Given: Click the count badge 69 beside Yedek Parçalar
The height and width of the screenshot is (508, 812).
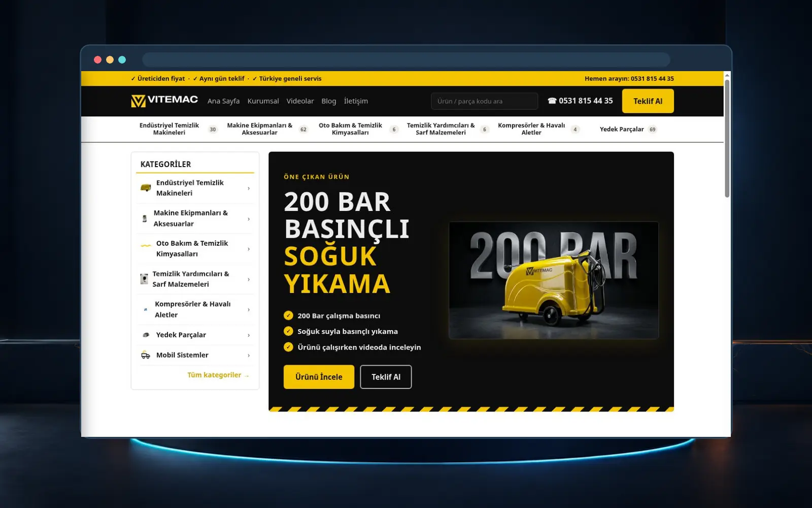Looking at the screenshot, I should [653, 130].
